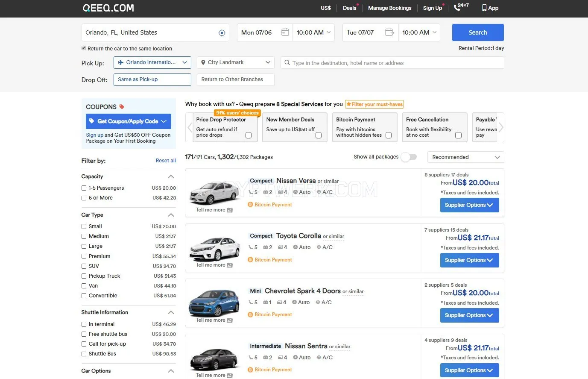
Task: Select Same as Pick-up drop-off option
Action: tap(152, 79)
